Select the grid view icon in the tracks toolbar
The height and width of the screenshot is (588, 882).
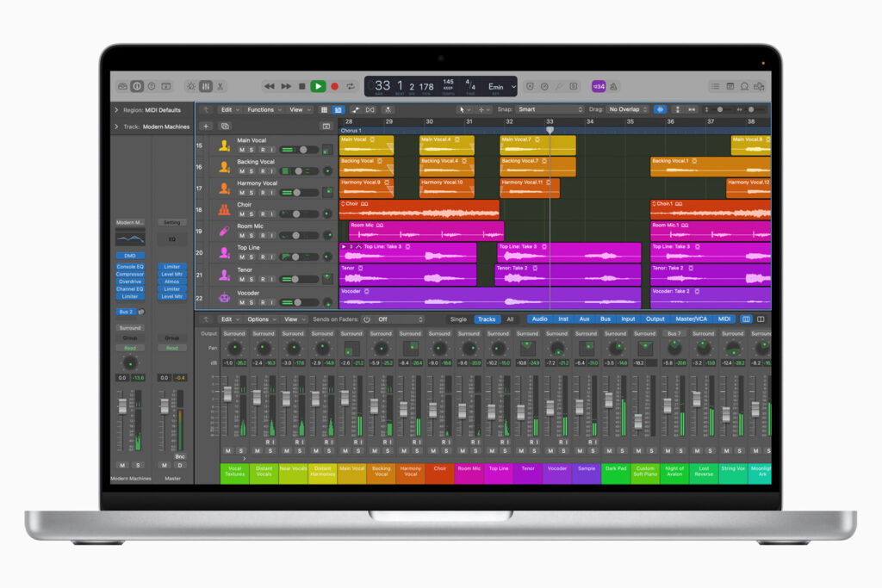[x=324, y=109]
